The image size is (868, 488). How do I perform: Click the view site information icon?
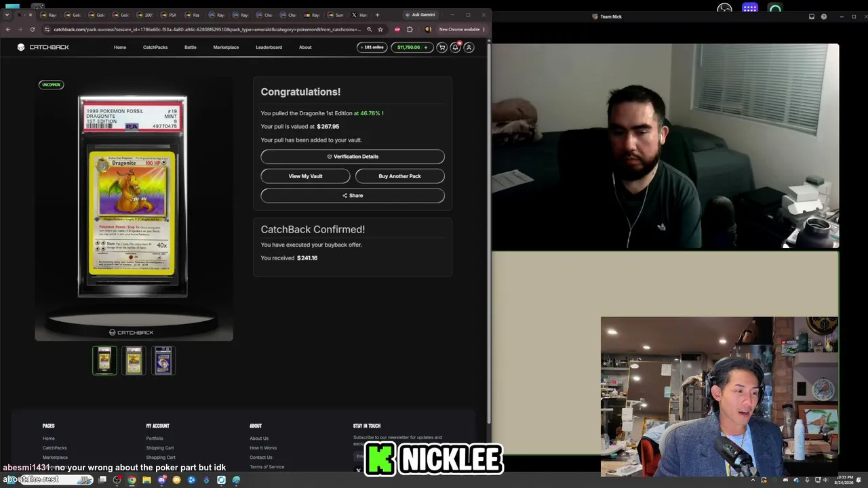pyautogui.click(x=47, y=30)
